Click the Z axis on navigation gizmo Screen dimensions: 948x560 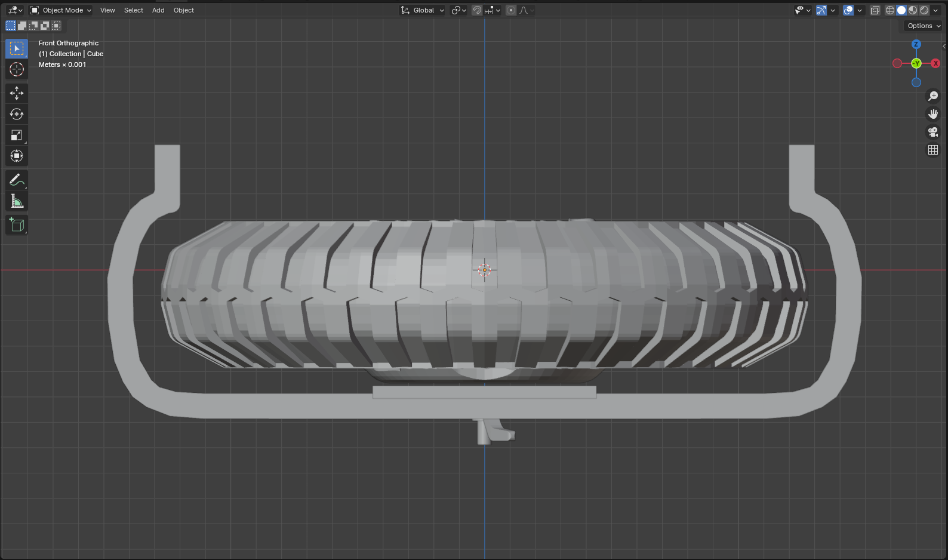(916, 44)
